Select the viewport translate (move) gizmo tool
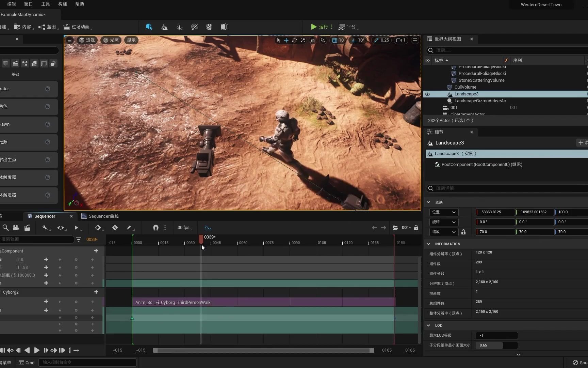This screenshot has height=368, width=588. click(286, 40)
